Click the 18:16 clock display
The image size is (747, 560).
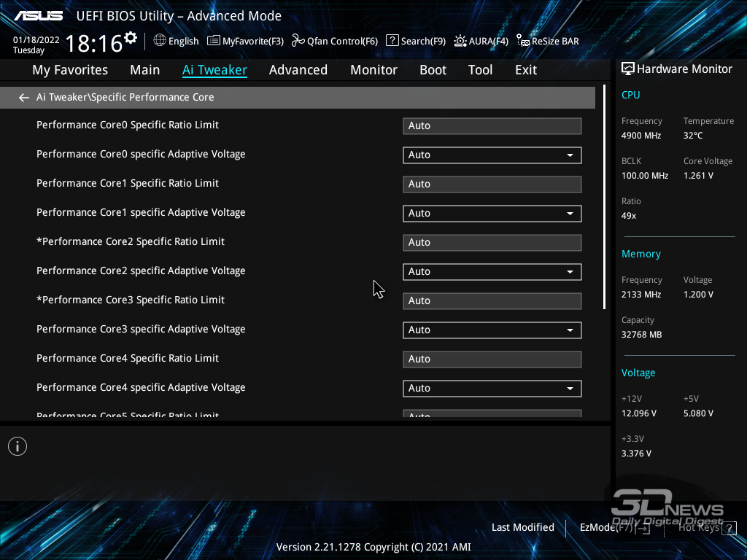click(93, 43)
